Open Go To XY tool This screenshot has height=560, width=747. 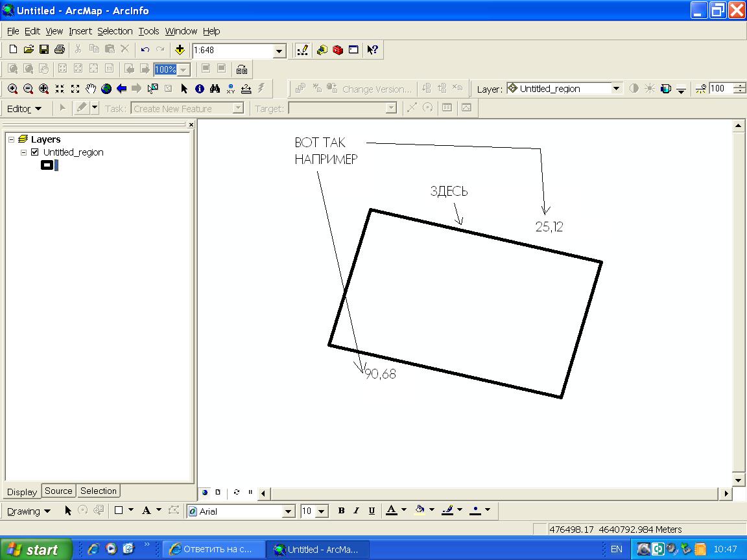click(231, 89)
